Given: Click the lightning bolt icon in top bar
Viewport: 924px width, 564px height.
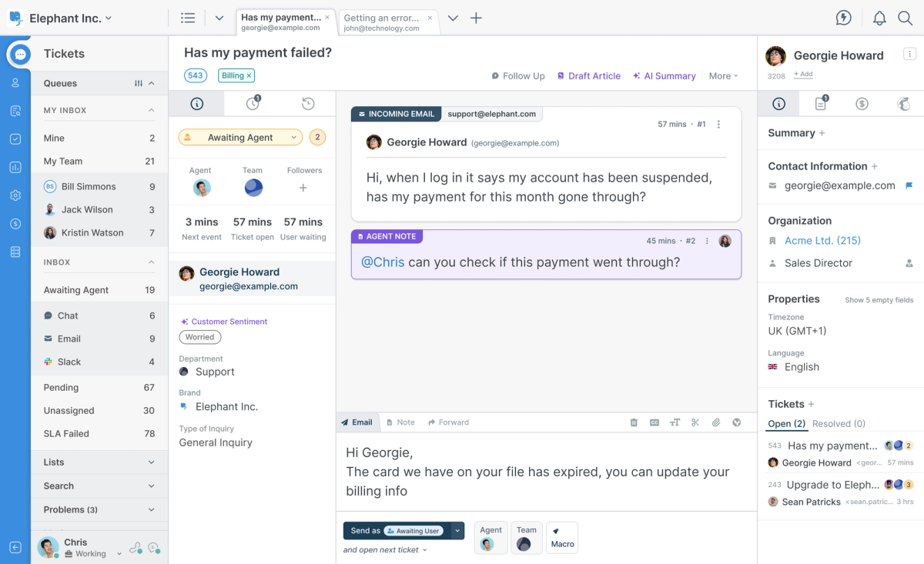Looking at the screenshot, I should pyautogui.click(x=844, y=18).
